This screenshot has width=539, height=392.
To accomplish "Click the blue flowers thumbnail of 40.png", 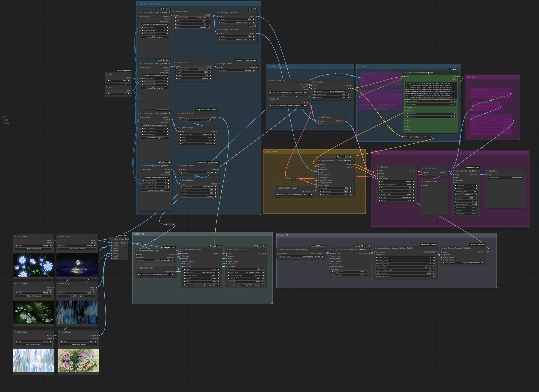I will (34, 265).
